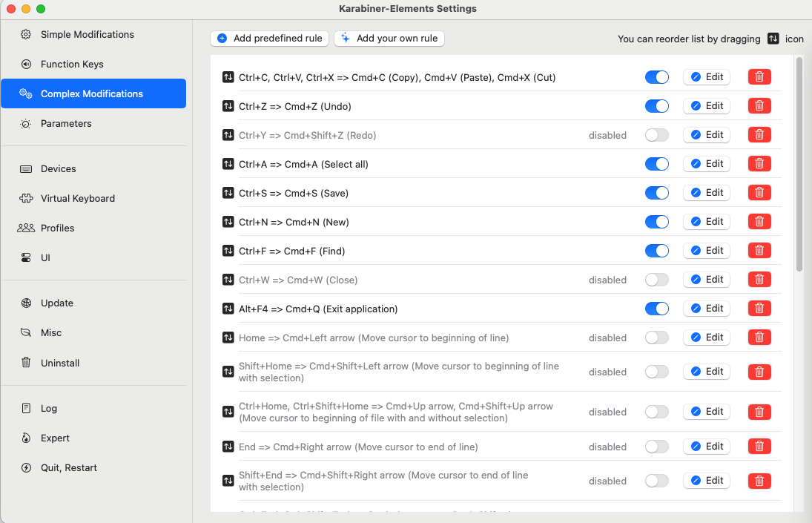
Task: Open the UI settings section
Action: pos(93,258)
